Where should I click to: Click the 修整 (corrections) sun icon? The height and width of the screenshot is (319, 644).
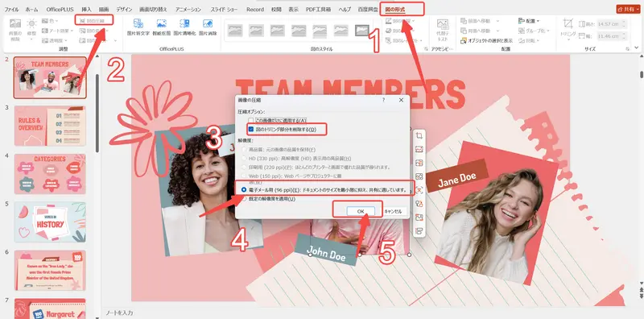click(x=31, y=23)
